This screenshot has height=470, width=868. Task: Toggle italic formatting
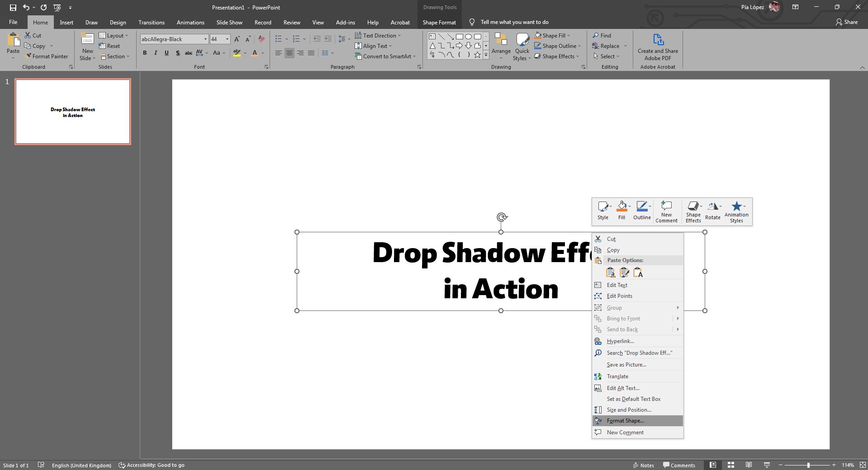coord(155,53)
